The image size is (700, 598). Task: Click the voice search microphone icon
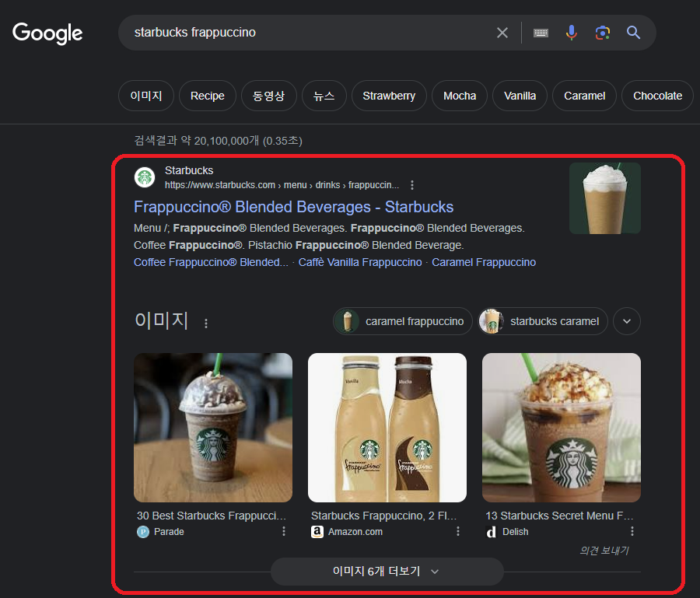(572, 33)
